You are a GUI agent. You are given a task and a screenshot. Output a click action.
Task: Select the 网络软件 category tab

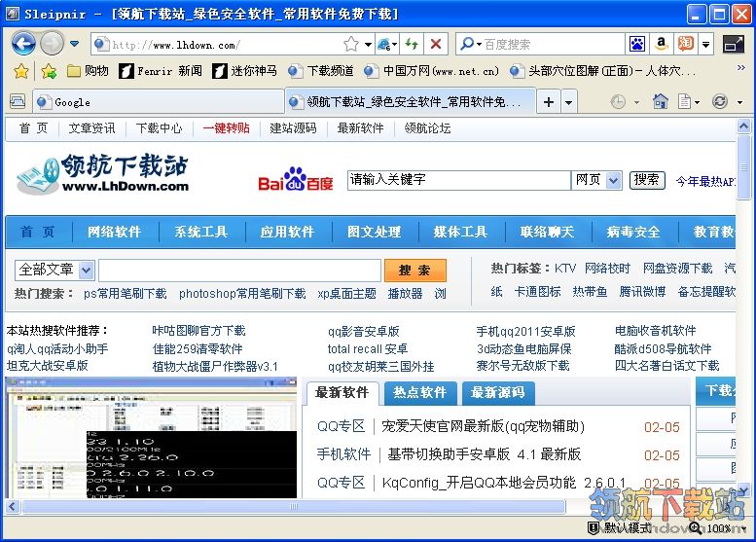[115, 232]
